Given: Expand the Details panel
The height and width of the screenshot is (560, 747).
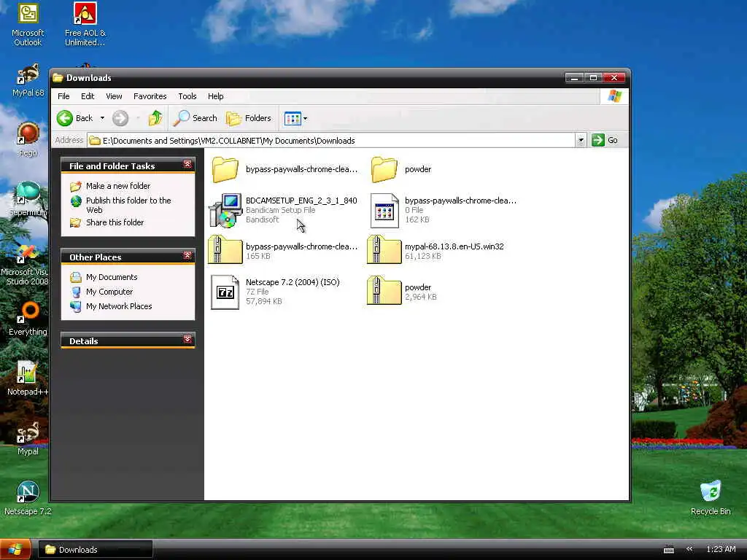Looking at the screenshot, I should 187,340.
